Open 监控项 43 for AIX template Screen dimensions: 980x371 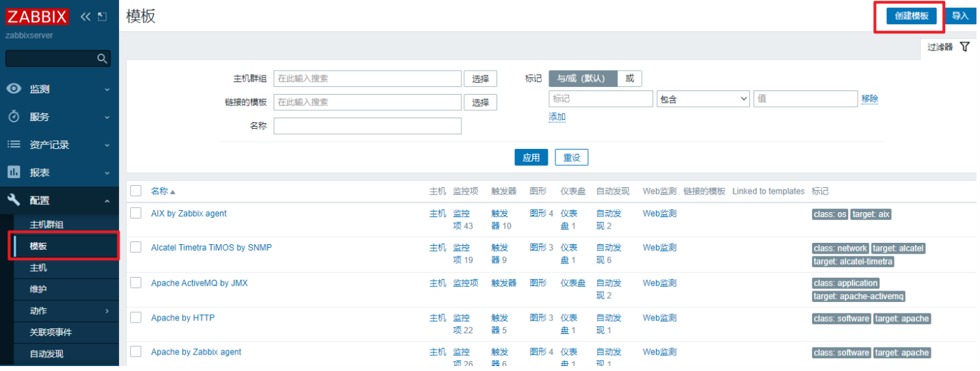click(463, 219)
